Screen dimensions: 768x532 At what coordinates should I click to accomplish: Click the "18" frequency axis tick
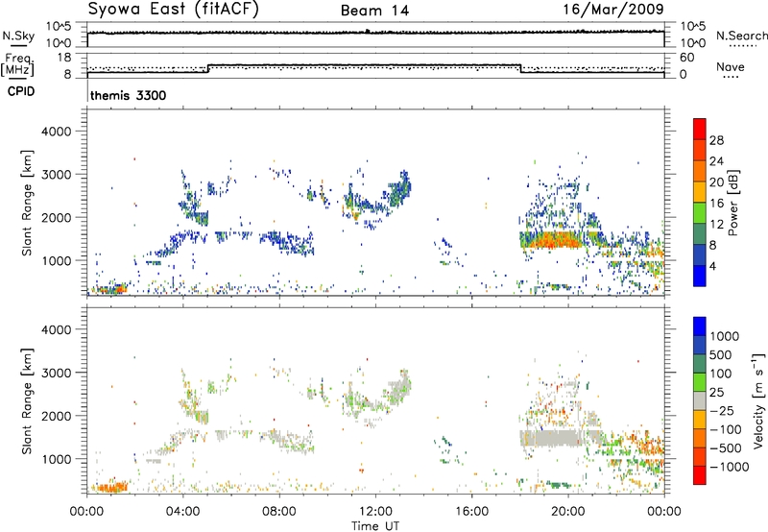tap(64, 58)
